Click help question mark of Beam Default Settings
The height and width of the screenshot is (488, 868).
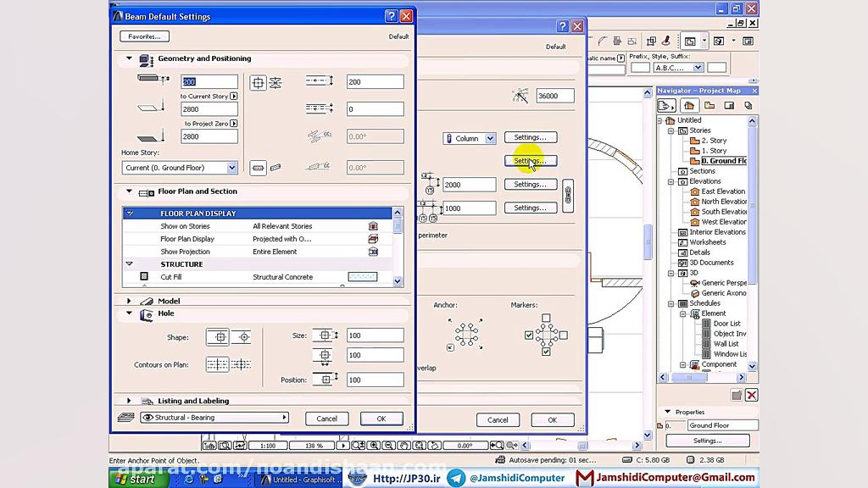(391, 16)
